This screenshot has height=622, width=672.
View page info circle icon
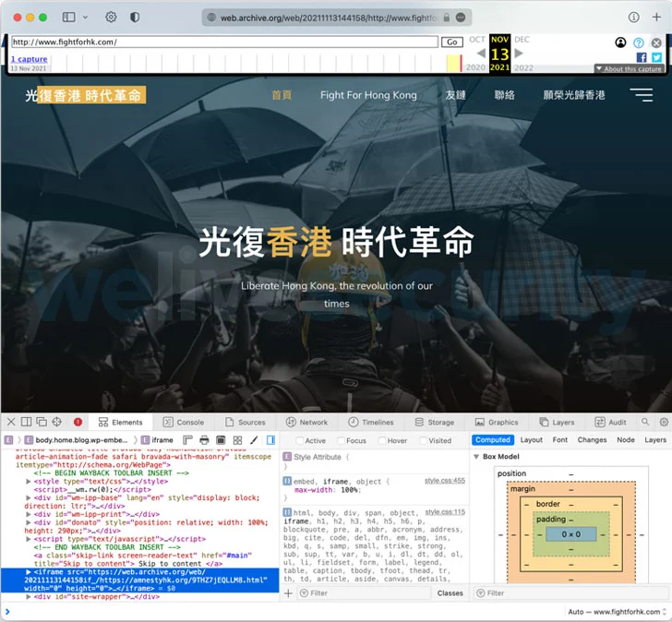(634, 18)
